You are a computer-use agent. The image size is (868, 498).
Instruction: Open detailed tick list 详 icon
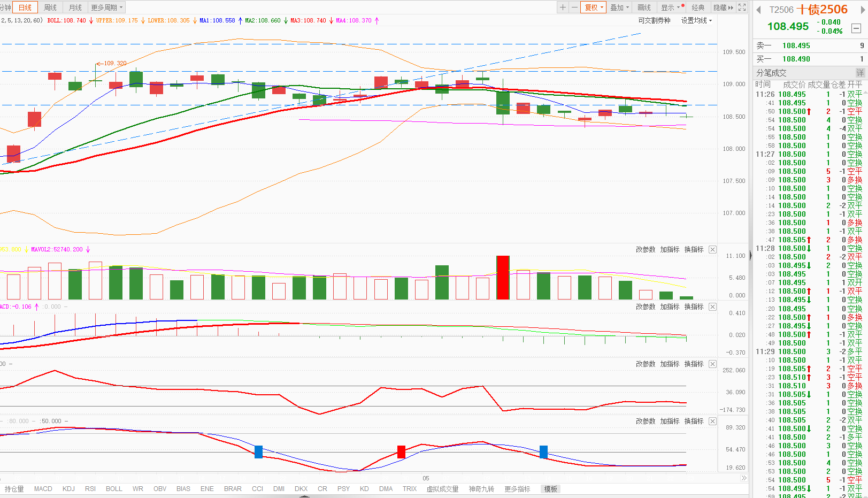pos(860,73)
